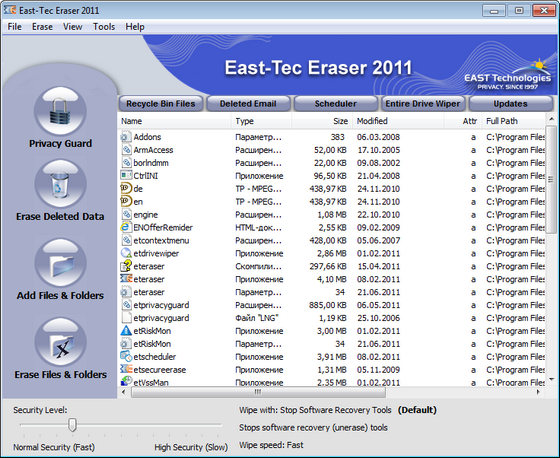
Task: Open the Erase menu
Action: (x=42, y=27)
